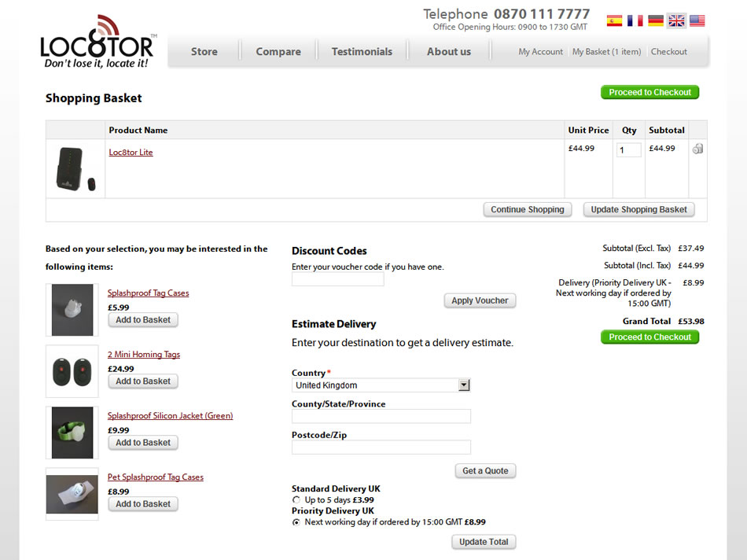The height and width of the screenshot is (560, 747).
Task: Click the quantity field for Loc8tor Lite
Action: (x=628, y=150)
